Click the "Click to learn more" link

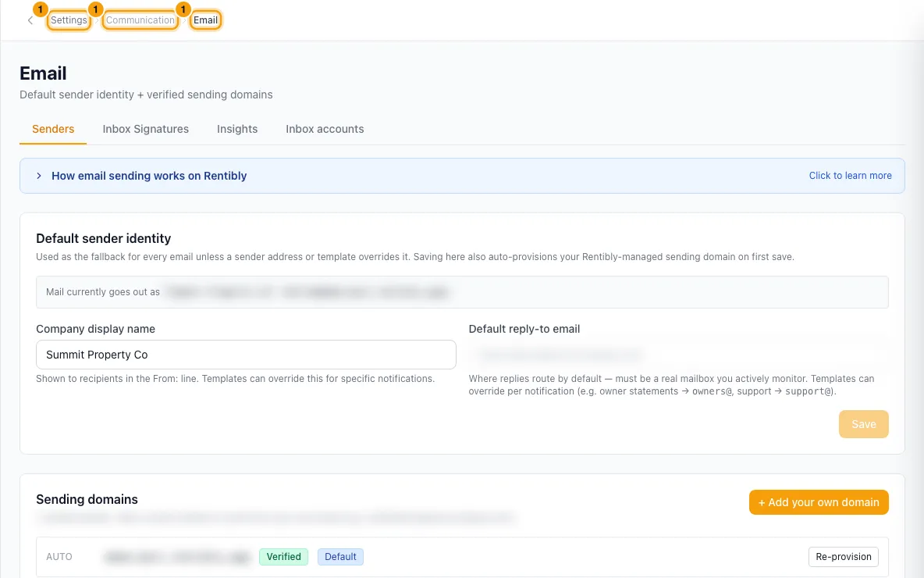pos(850,176)
